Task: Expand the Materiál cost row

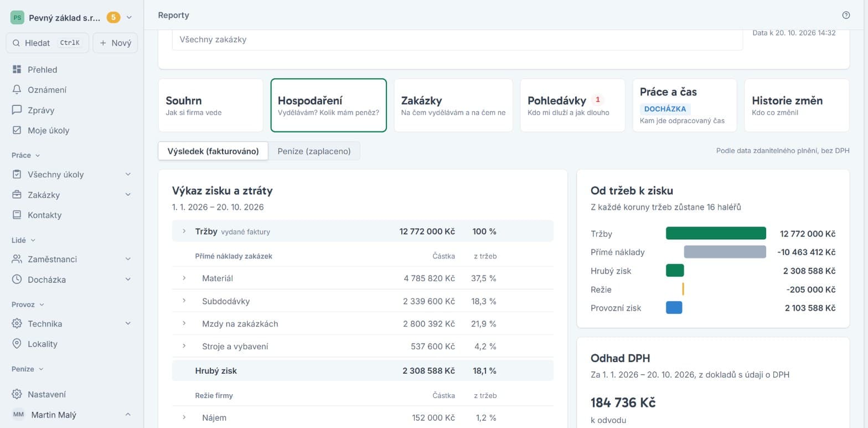Action: point(184,278)
